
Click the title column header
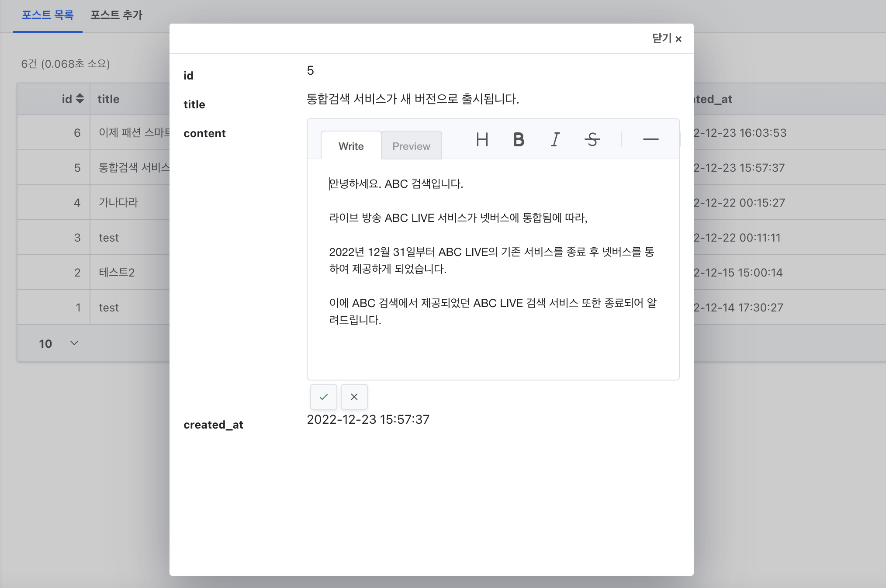108,99
